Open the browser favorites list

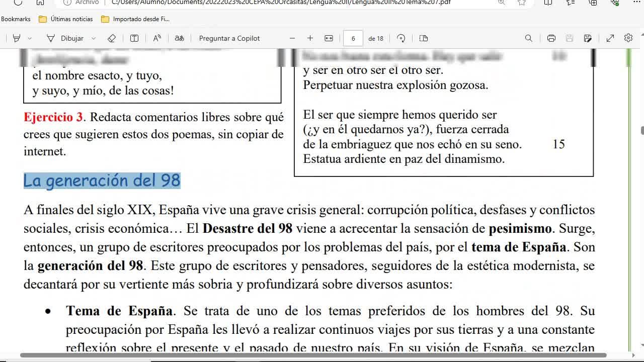tap(571, 3)
